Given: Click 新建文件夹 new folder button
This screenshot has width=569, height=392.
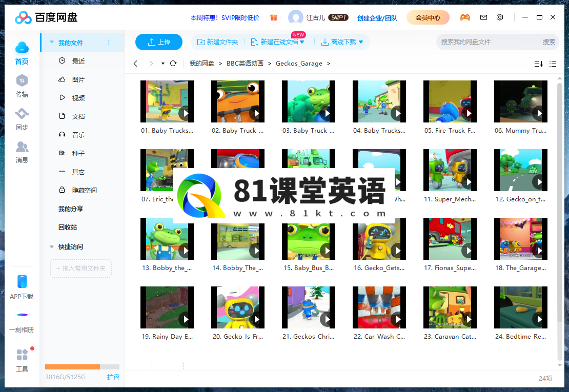Looking at the screenshot, I should [218, 42].
